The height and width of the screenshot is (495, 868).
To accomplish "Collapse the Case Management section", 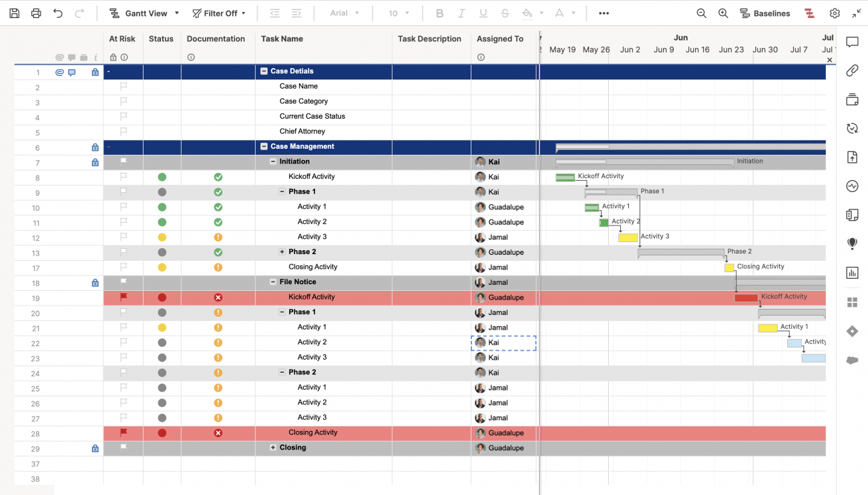I will pos(264,147).
